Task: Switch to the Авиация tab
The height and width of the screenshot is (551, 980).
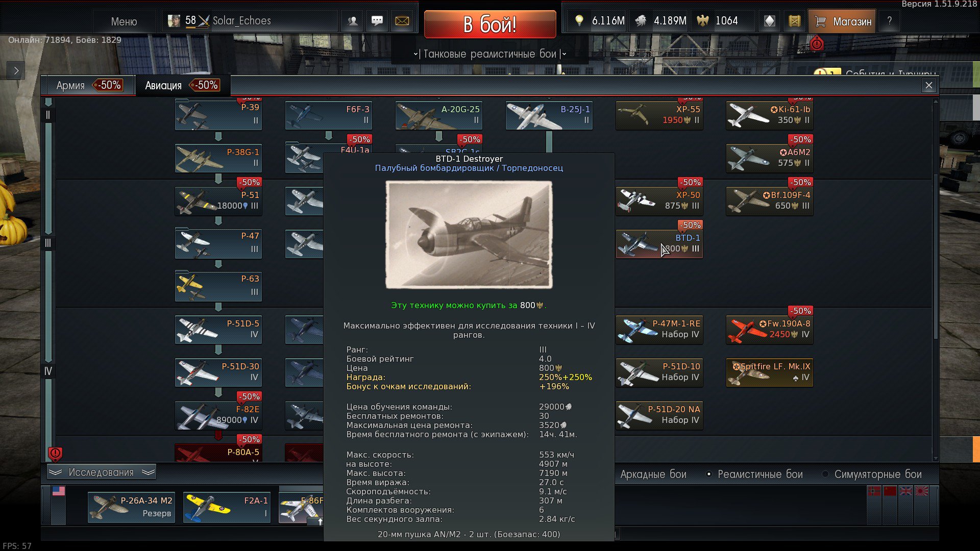Action: tap(183, 85)
